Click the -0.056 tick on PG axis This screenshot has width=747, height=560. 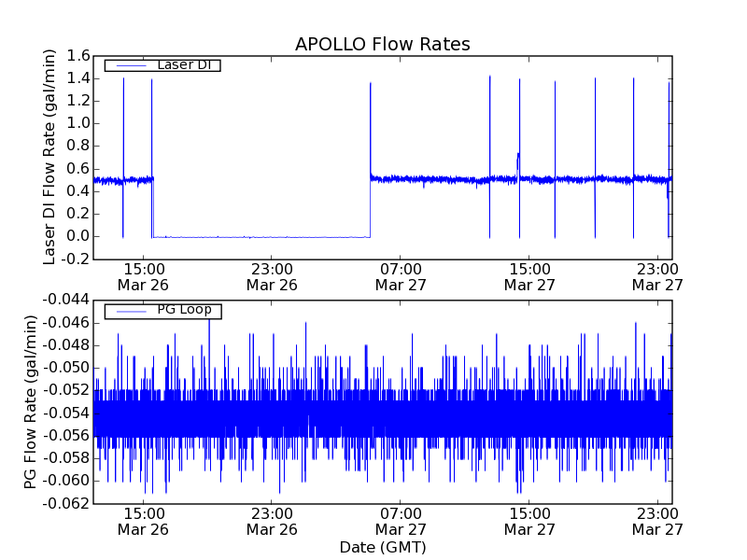click(66, 436)
